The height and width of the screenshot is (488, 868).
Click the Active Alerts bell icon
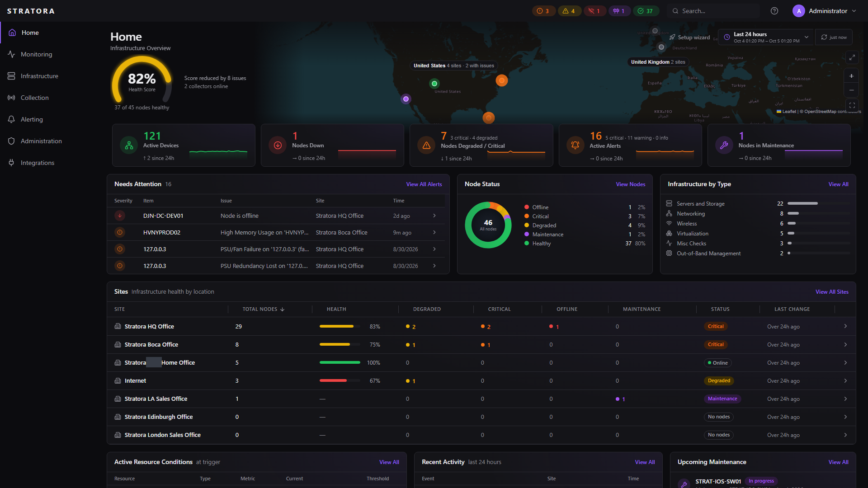[x=575, y=145]
